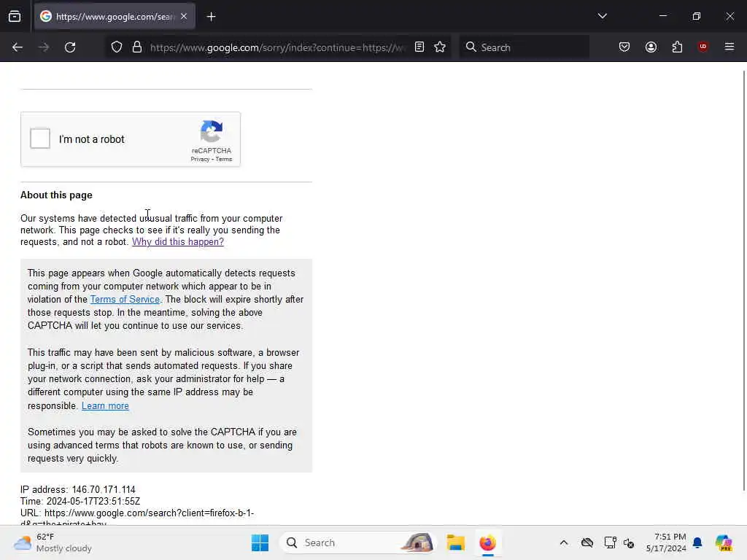The image size is (747, 560).
Task: Open Firefox application hamburger menu
Action: [729, 47]
